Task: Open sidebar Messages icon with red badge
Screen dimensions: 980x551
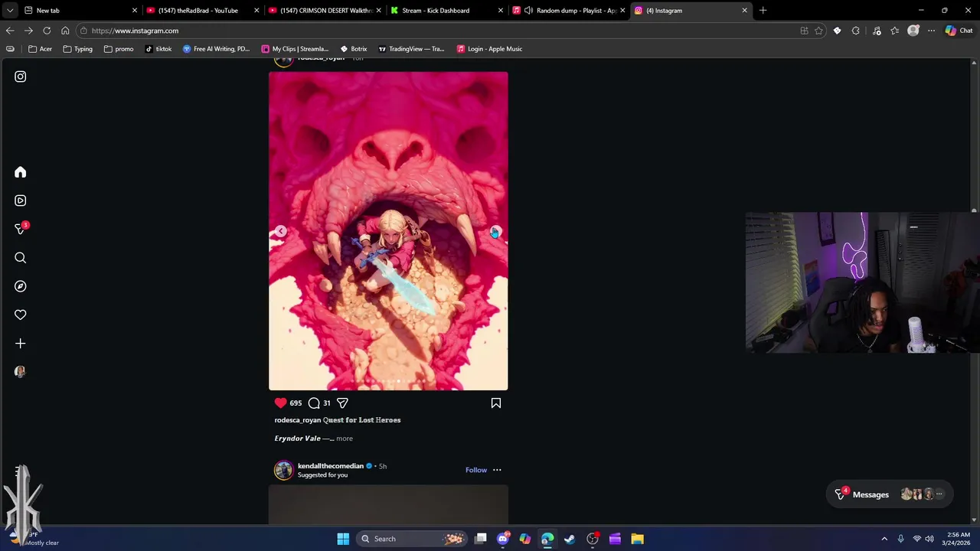Action: pos(21,229)
